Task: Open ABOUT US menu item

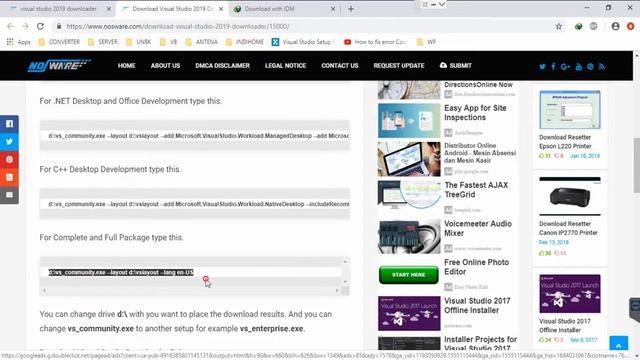Action: 165,65
